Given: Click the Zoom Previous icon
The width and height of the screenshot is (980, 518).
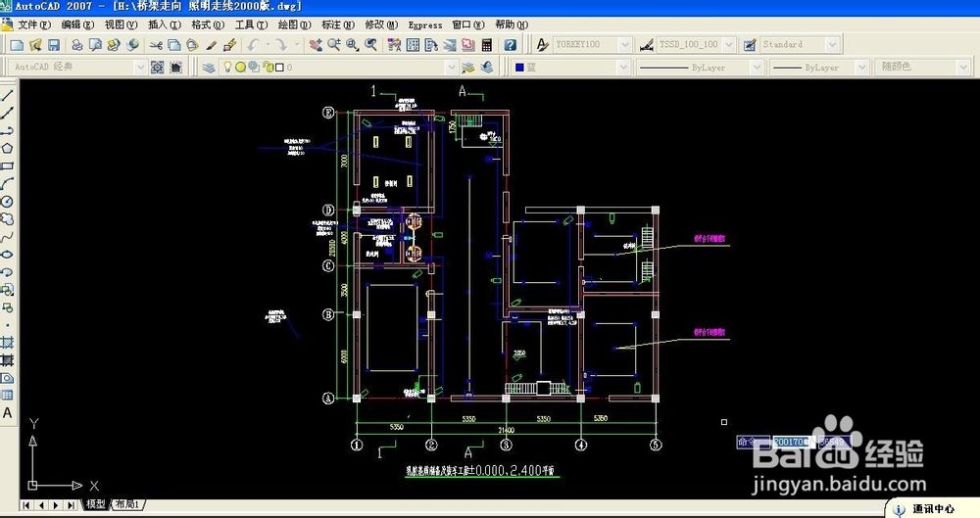Looking at the screenshot, I should 371,44.
